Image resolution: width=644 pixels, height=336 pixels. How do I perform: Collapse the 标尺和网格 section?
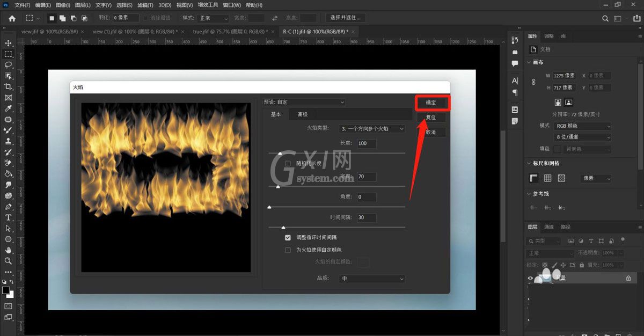coord(529,163)
